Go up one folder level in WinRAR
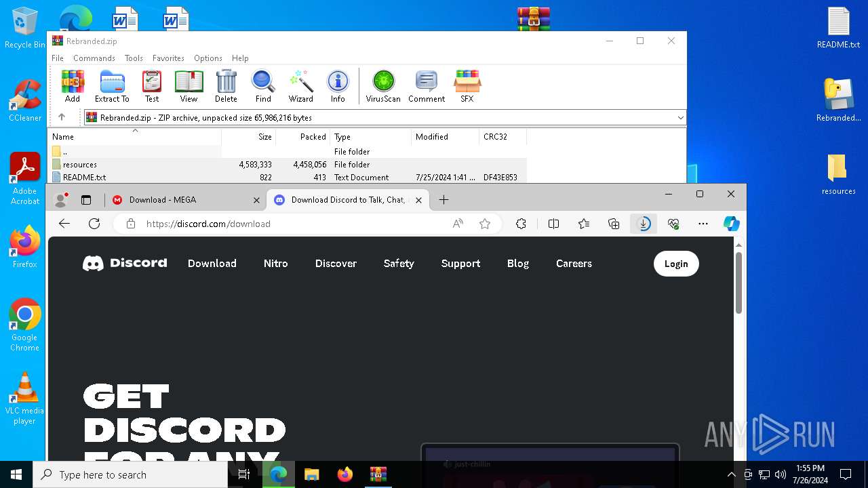This screenshot has width=868, height=488. tap(62, 117)
